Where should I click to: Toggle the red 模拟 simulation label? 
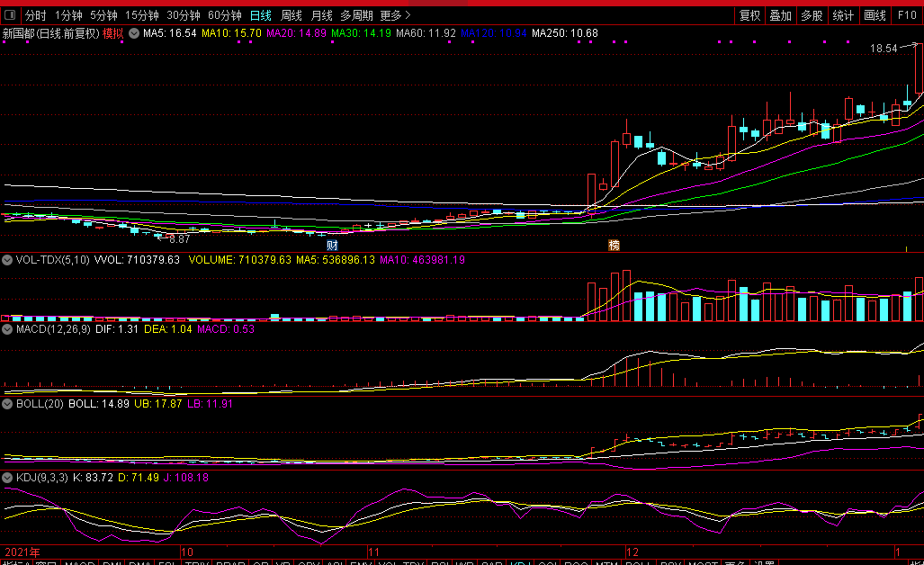click(113, 33)
